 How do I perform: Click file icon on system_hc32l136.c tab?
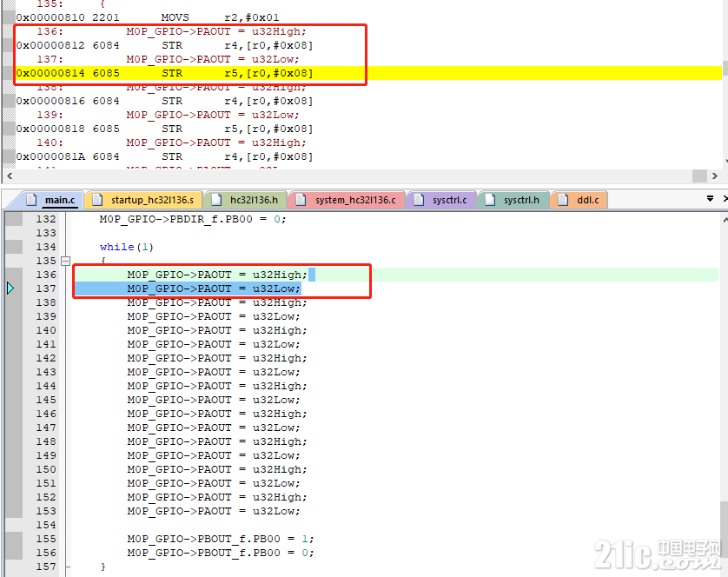301,200
